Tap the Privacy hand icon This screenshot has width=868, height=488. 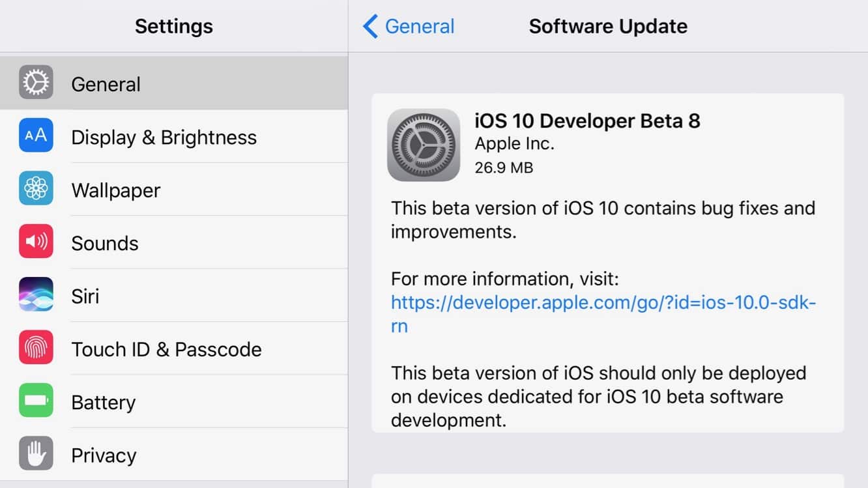pyautogui.click(x=36, y=454)
